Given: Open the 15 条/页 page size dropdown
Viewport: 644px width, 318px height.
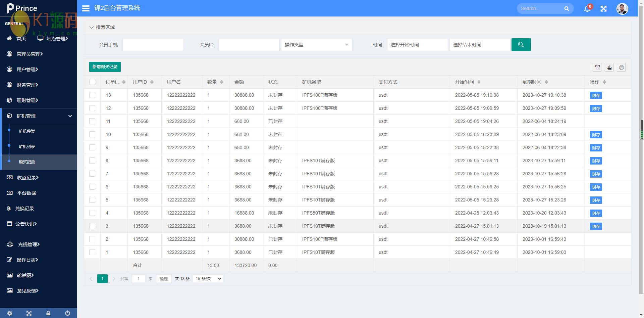Looking at the screenshot, I should (208, 279).
